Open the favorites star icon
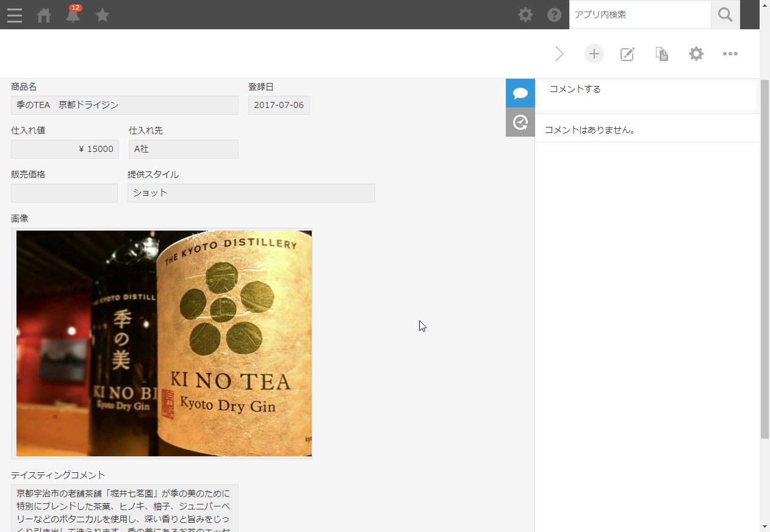Image resolution: width=770 pixels, height=532 pixels. [103, 15]
